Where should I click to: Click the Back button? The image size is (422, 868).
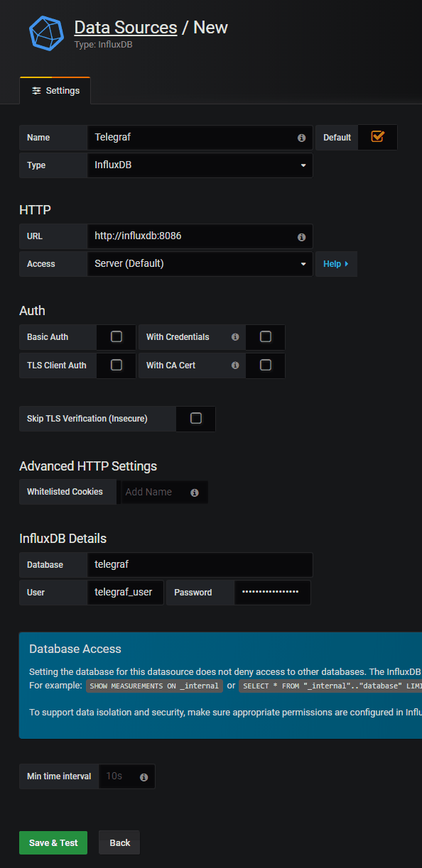(x=119, y=842)
